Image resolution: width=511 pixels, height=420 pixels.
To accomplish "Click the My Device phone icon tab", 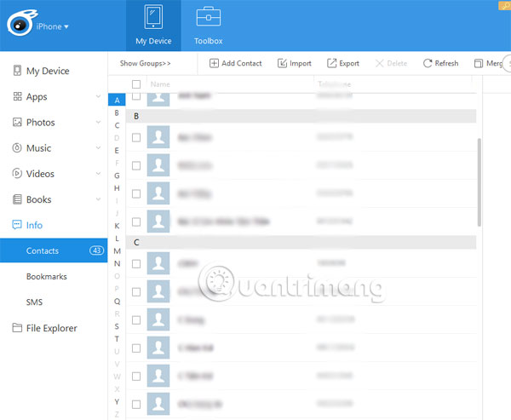I will [153, 18].
